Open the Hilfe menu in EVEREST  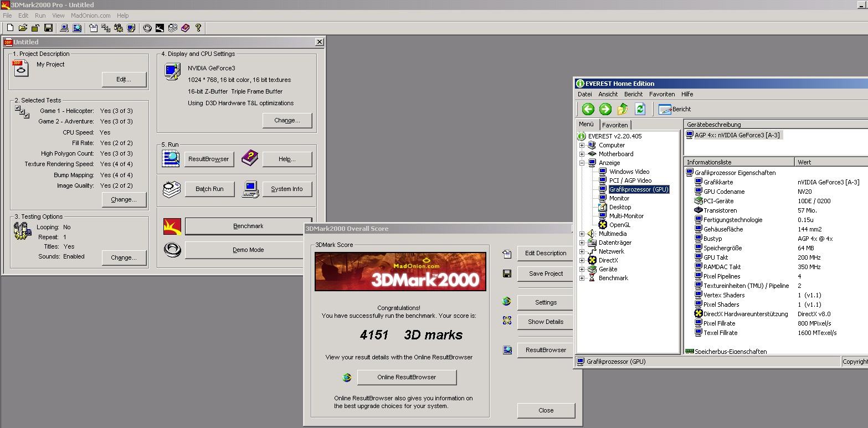tap(687, 94)
